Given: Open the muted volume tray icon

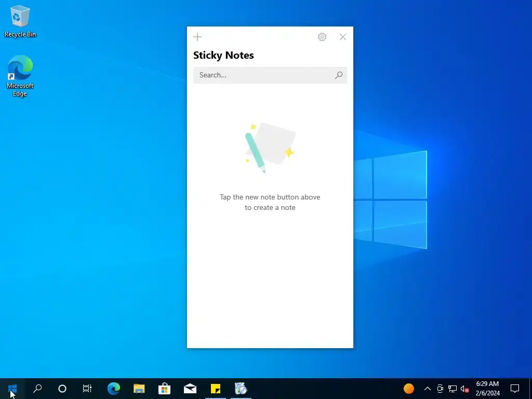Looking at the screenshot, I should point(465,389).
